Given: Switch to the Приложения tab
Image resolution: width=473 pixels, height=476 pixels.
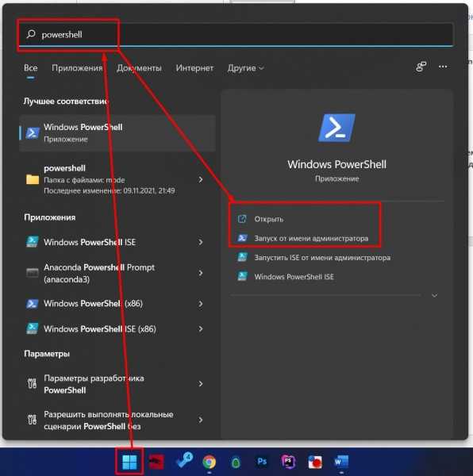Looking at the screenshot, I should tap(77, 67).
